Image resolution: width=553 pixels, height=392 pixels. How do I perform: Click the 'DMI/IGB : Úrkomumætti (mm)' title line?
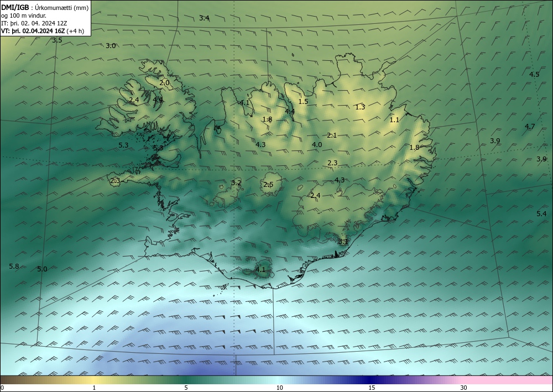click(x=45, y=8)
